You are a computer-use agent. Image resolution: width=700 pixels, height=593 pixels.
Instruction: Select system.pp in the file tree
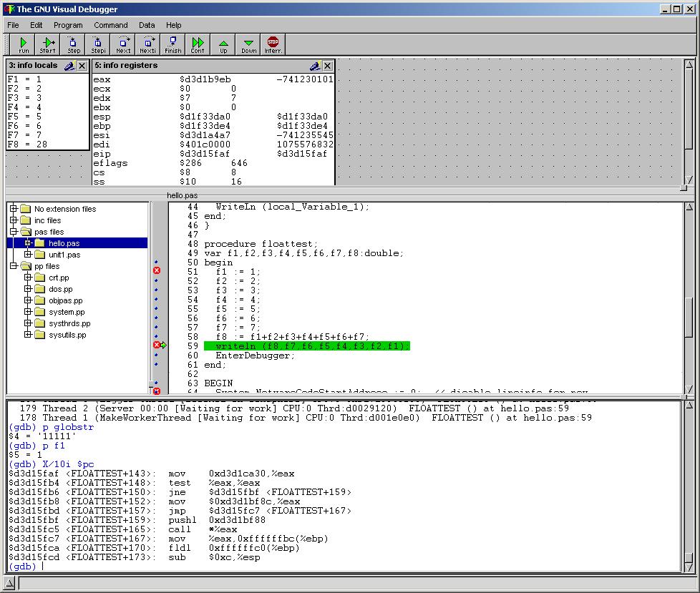[67, 312]
